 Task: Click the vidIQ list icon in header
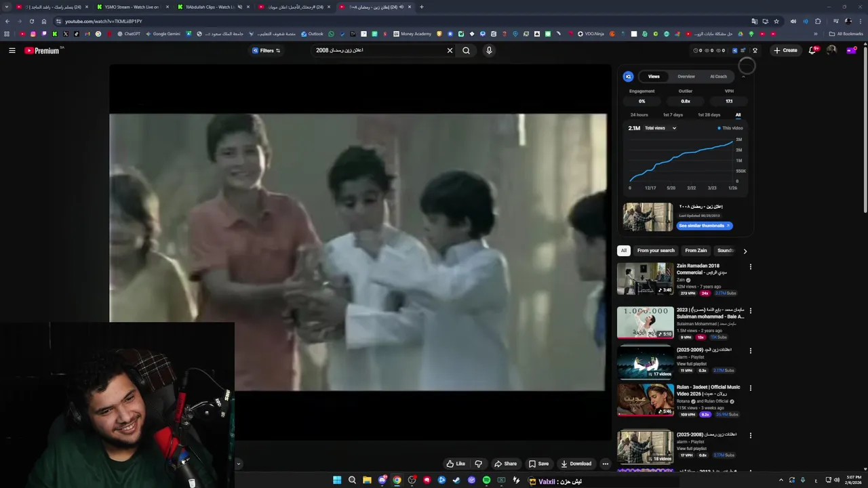click(x=743, y=50)
